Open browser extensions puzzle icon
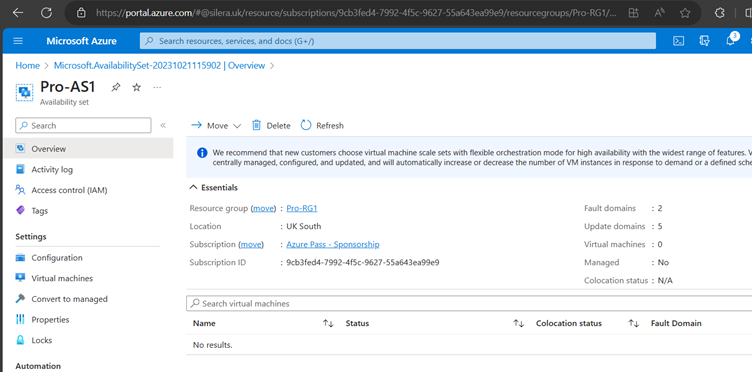752x372 pixels. (719, 13)
